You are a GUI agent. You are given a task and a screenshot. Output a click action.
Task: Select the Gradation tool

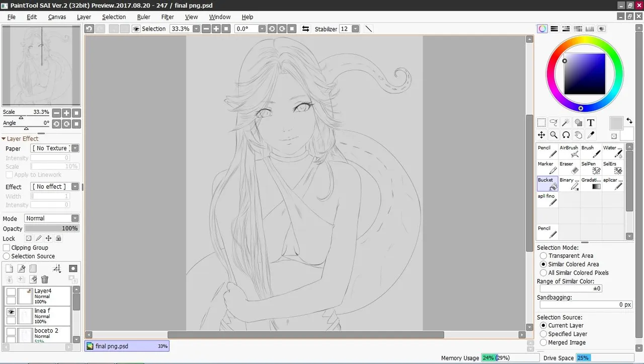591,184
